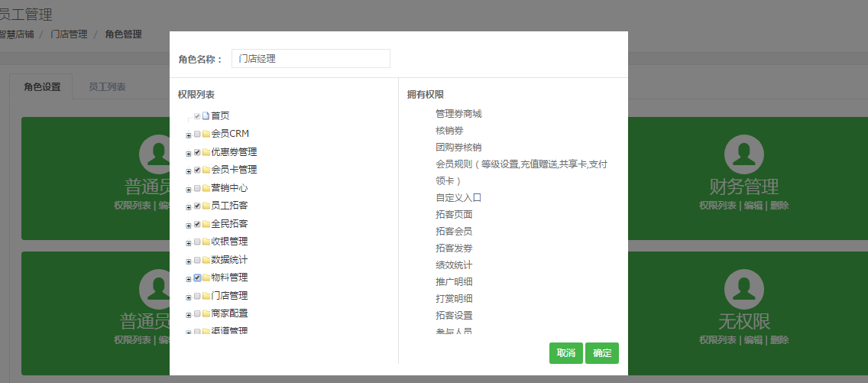Click the folder icon of 全民拓客
Image resolution: width=868 pixels, height=383 pixels.
click(x=206, y=224)
